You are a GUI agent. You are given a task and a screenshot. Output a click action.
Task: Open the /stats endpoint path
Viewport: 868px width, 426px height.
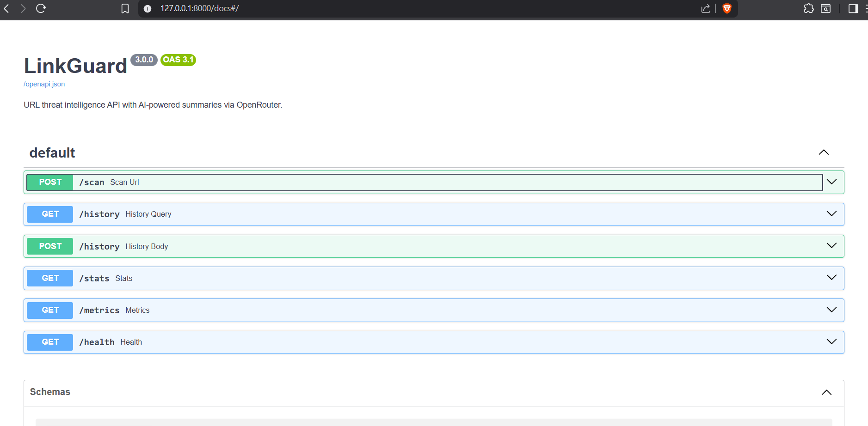[94, 279]
